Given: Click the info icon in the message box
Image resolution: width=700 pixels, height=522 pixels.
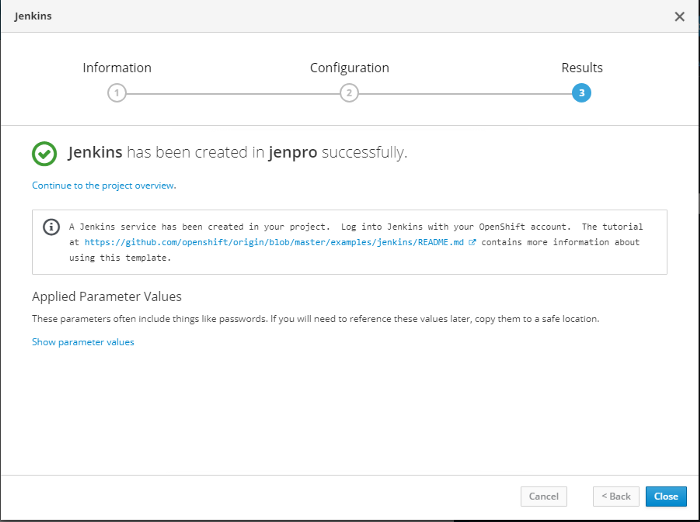Looking at the screenshot, I should (x=51, y=227).
